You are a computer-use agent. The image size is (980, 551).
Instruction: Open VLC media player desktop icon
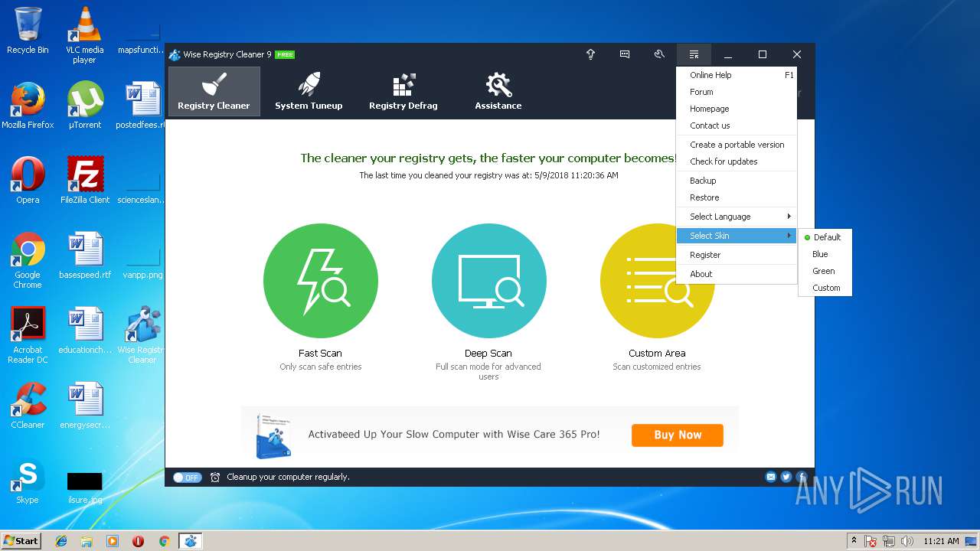(x=84, y=35)
